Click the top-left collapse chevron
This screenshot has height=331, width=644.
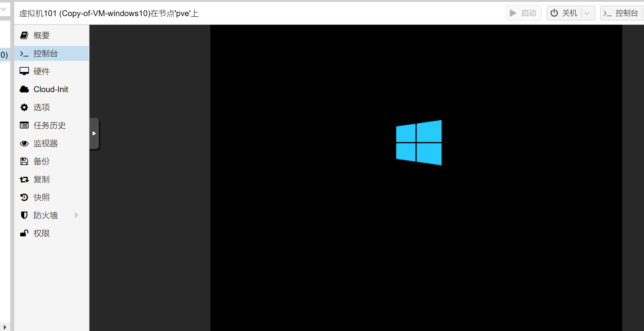tap(3, 9)
